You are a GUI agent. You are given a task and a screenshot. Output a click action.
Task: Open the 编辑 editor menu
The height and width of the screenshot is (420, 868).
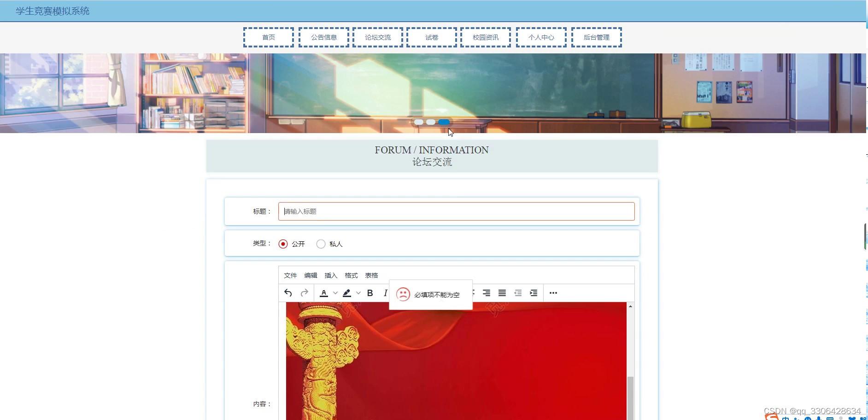311,275
